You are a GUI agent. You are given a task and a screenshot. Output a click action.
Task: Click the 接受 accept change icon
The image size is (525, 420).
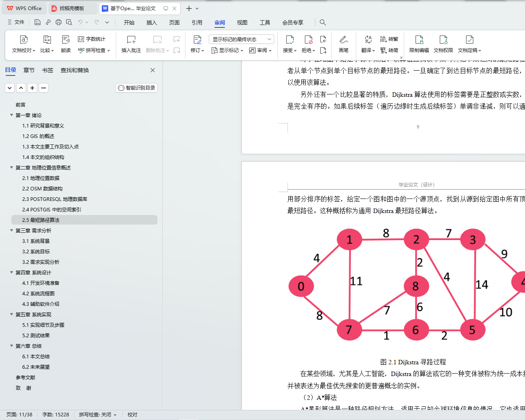coord(290,40)
